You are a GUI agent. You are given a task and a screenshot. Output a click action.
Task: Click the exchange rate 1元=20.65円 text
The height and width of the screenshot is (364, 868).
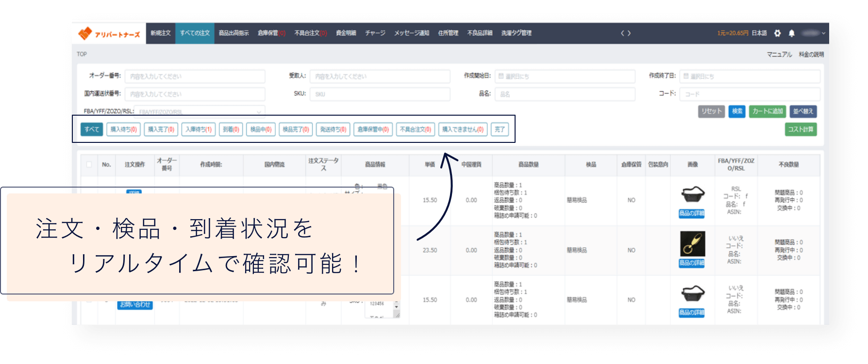click(733, 33)
